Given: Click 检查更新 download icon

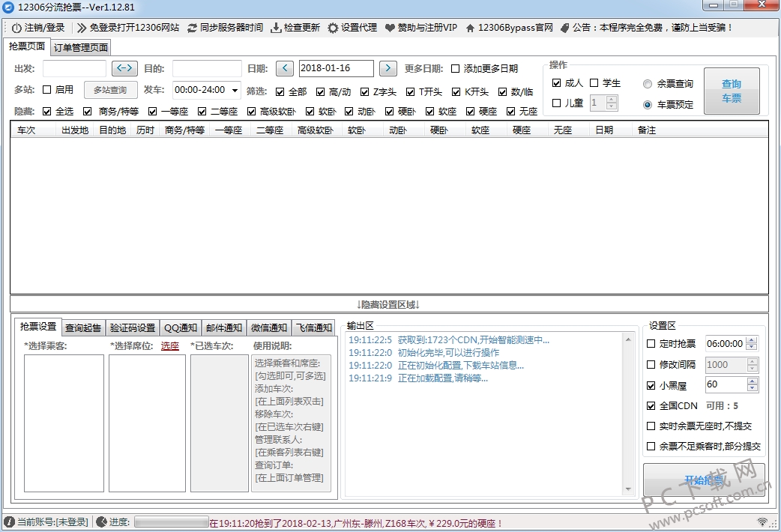Looking at the screenshot, I should [276, 28].
